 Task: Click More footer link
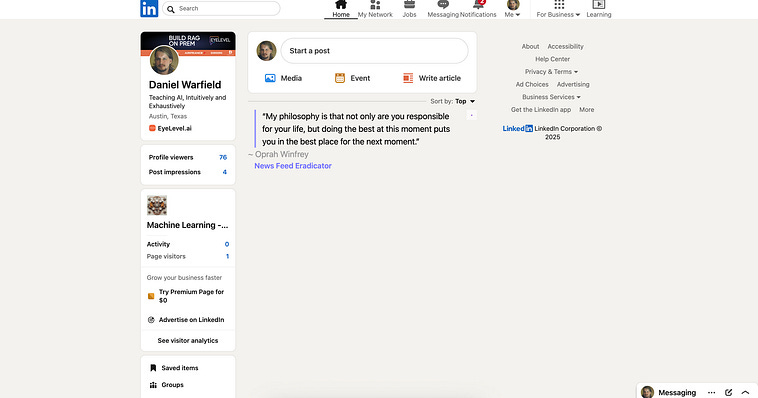587,110
